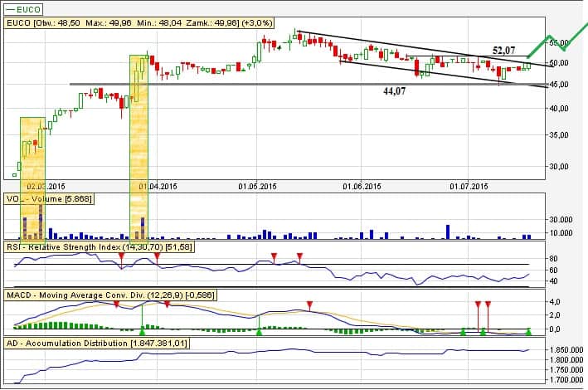Click the rightmost green triangle in MACD panel
This screenshot has width=588, height=390.
click(x=528, y=332)
